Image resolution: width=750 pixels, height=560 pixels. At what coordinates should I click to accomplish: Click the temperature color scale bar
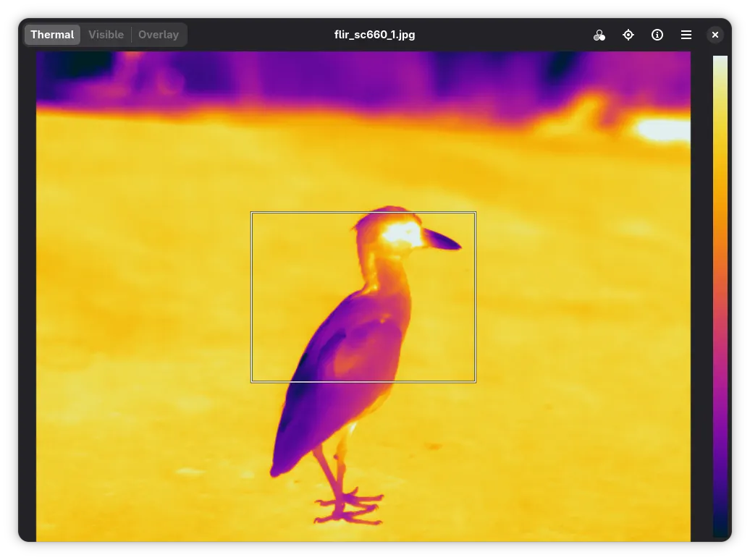(720, 297)
